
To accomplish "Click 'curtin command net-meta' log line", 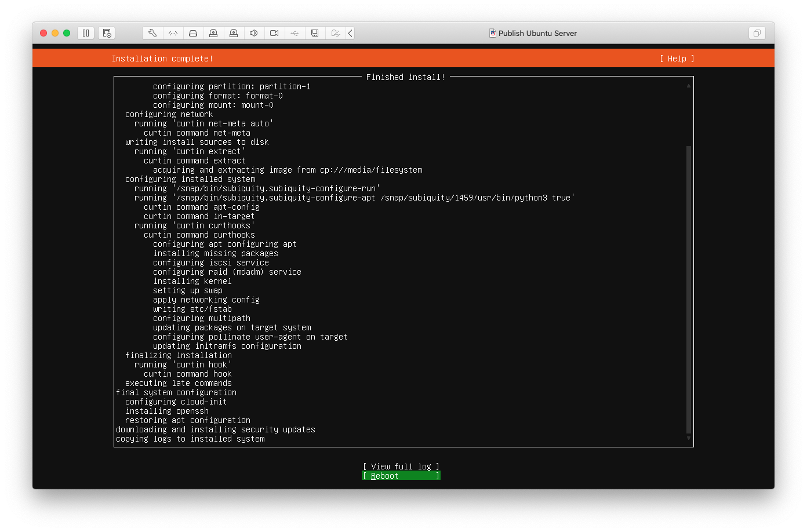I will (197, 133).
